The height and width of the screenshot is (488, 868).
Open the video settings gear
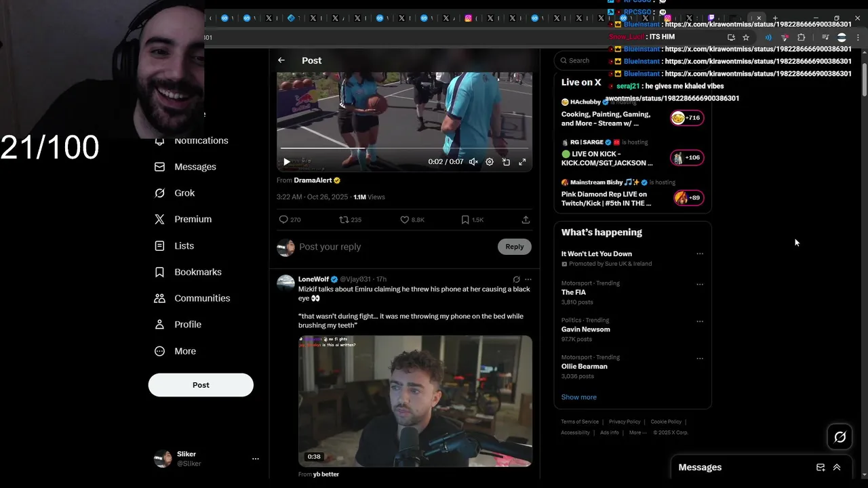point(490,162)
